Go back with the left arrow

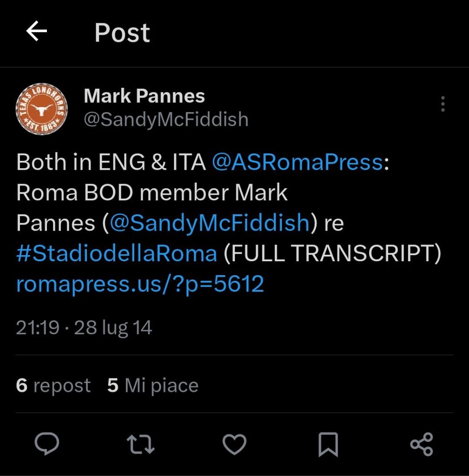click(36, 31)
